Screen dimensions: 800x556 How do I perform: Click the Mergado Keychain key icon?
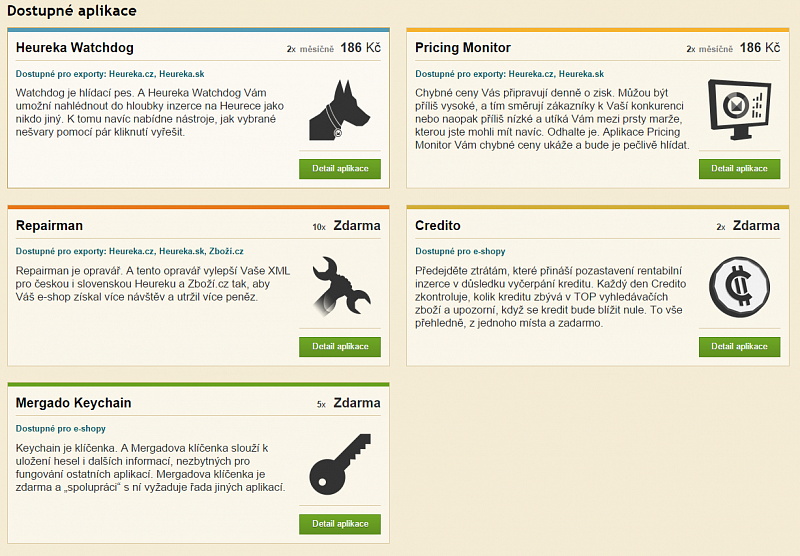click(x=339, y=463)
